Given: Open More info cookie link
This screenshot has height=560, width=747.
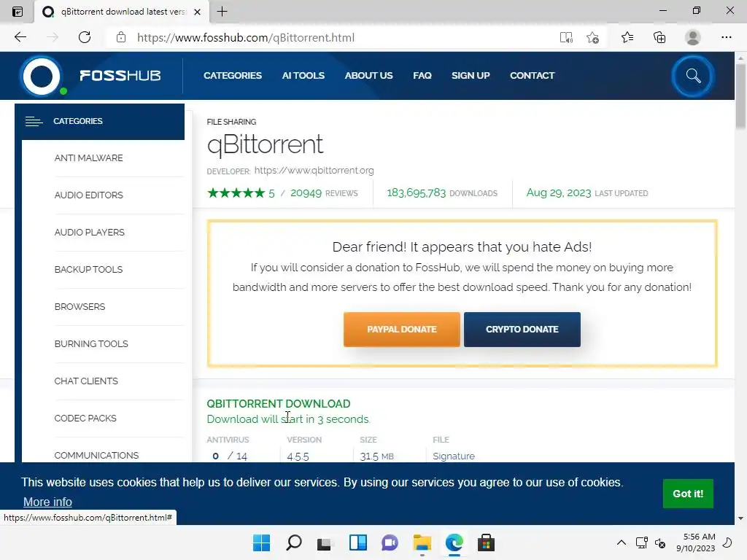Looking at the screenshot, I should tap(47, 502).
